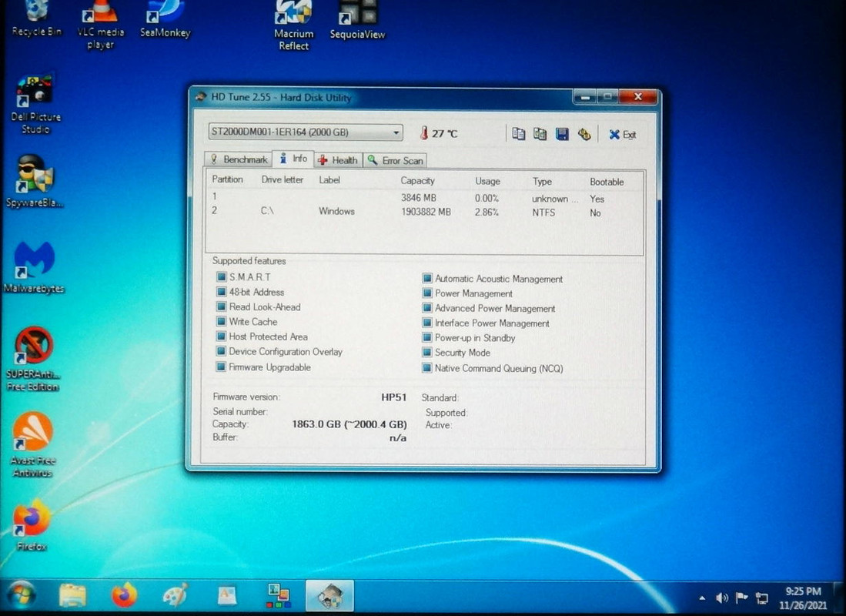Click the active HD Tune taskbar button

329,596
